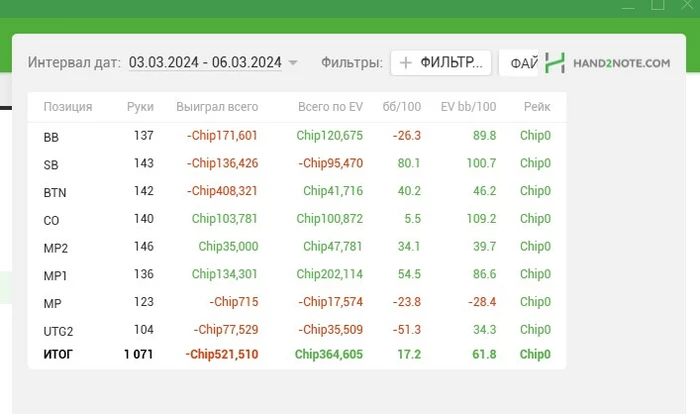Select the UTG2 position row
700x414 pixels.
[297, 330]
